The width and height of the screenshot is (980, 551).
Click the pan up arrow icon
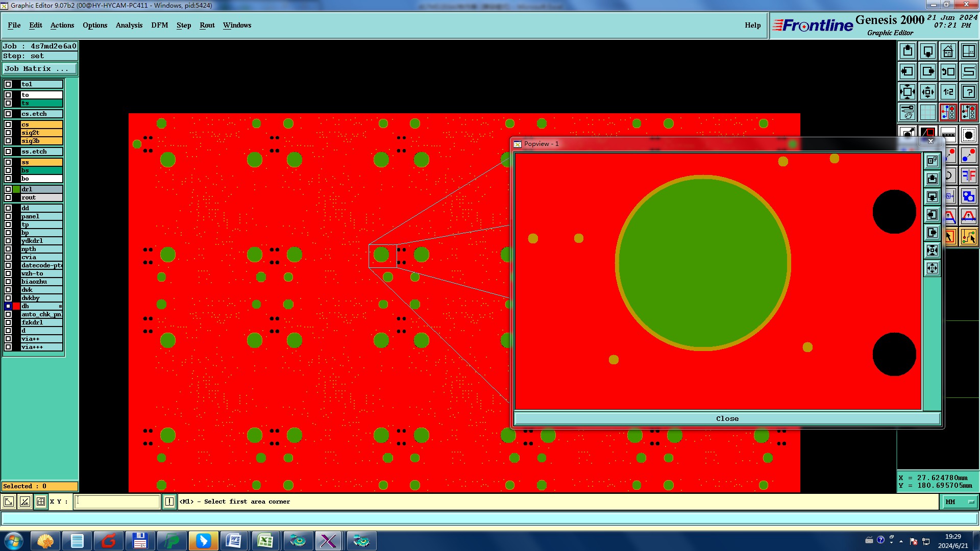tap(908, 51)
